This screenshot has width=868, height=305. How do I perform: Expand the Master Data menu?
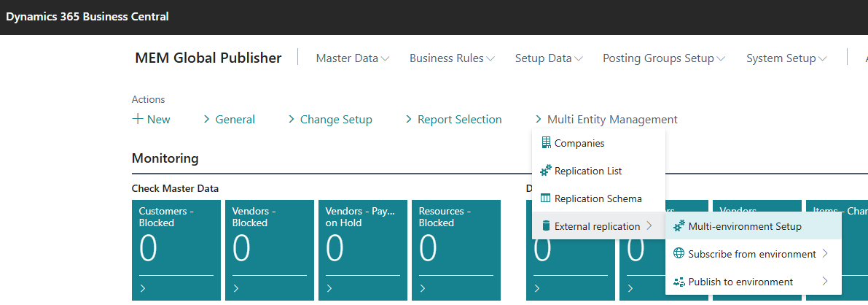(352, 58)
